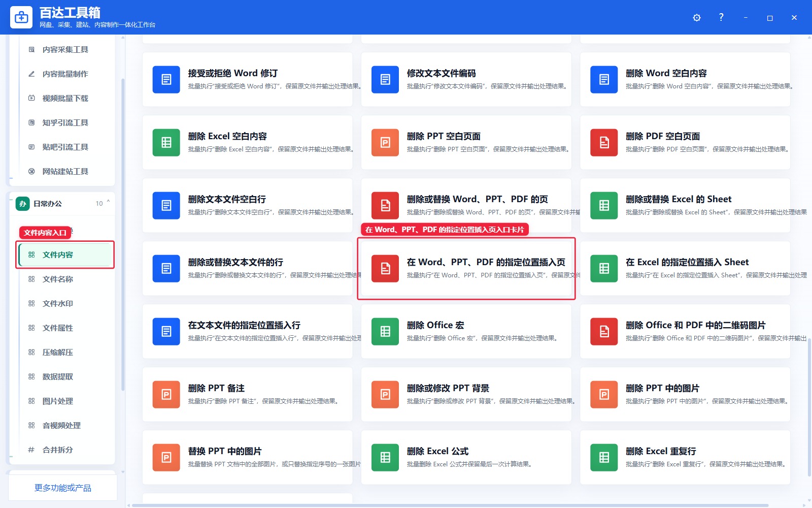Open the 删除 Excel 重复行 card title
Image resolution: width=812 pixels, height=508 pixels.
pos(661,451)
